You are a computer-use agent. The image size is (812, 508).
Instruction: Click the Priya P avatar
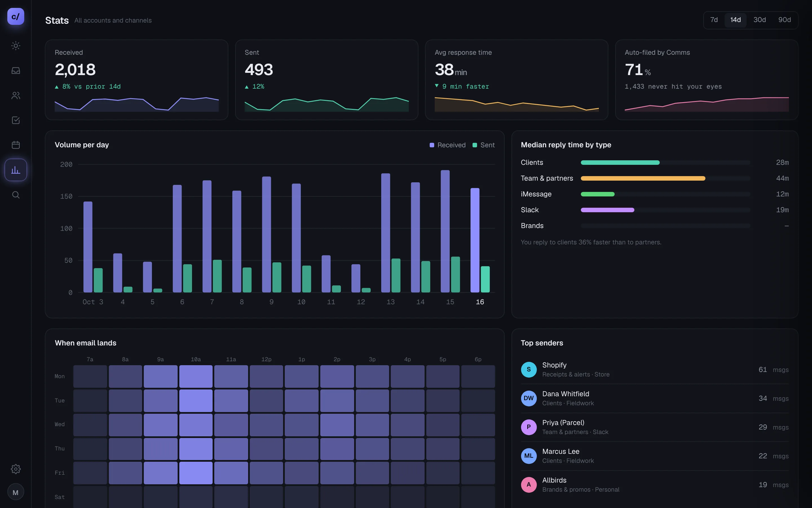coord(529,427)
